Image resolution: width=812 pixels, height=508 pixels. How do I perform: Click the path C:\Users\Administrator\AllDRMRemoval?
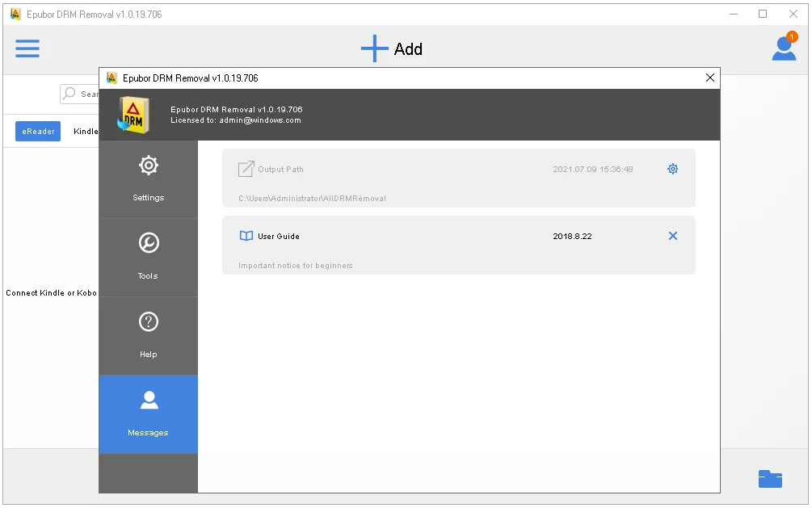312,199
